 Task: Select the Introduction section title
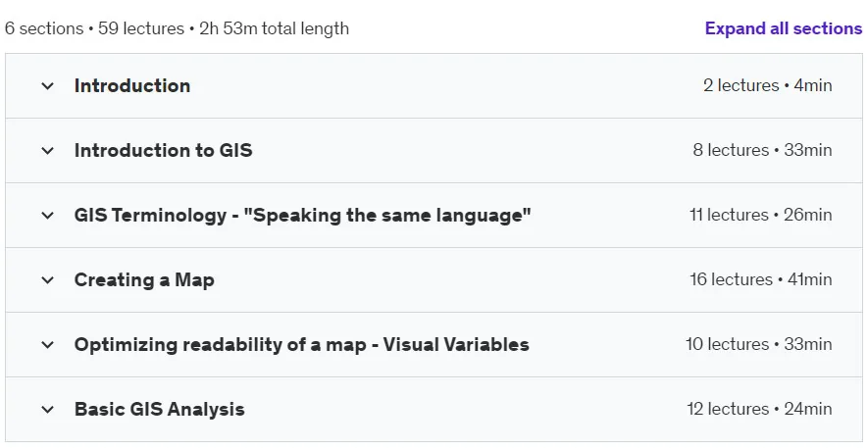[132, 85]
